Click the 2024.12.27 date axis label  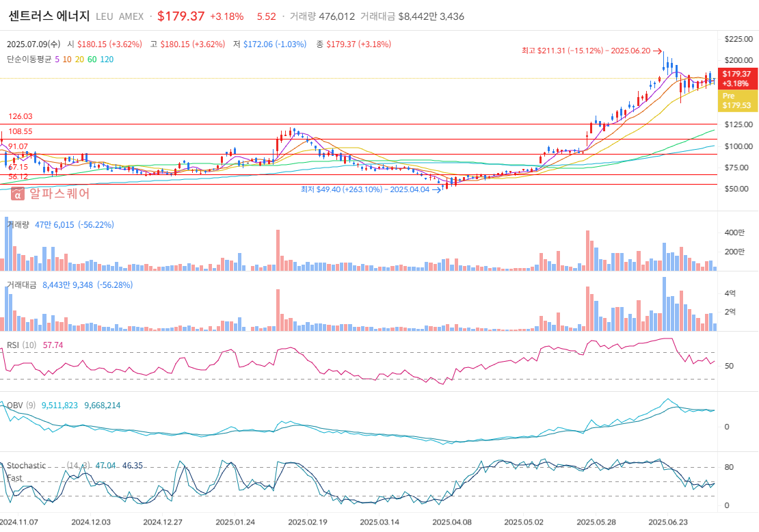click(163, 522)
